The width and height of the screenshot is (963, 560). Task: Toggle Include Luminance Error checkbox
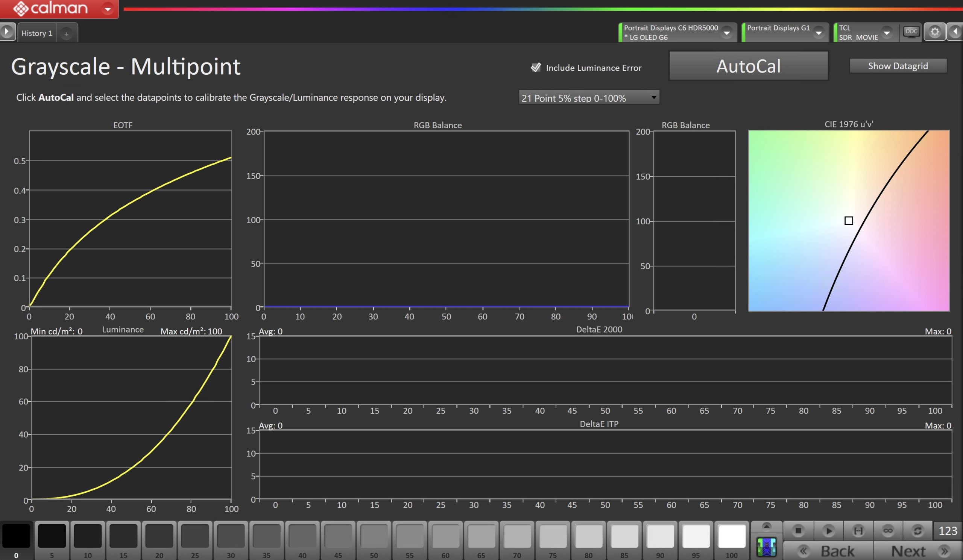coord(536,68)
